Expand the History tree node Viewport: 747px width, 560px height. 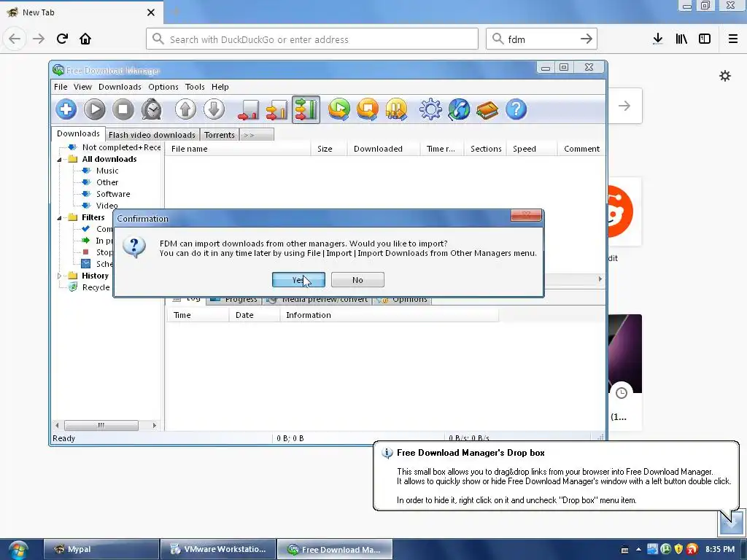60,276
